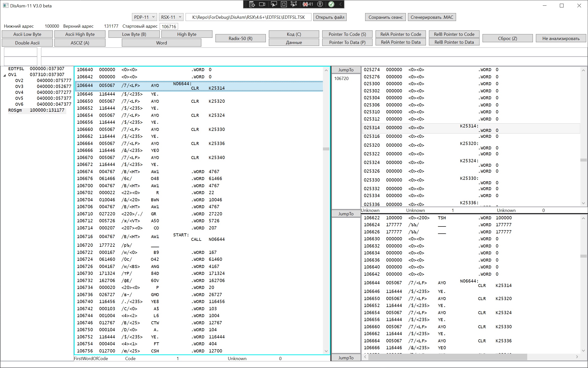Open the PDP-11 processor dropdown
Image resolution: width=588 pixels, height=368 pixels.
pos(144,17)
